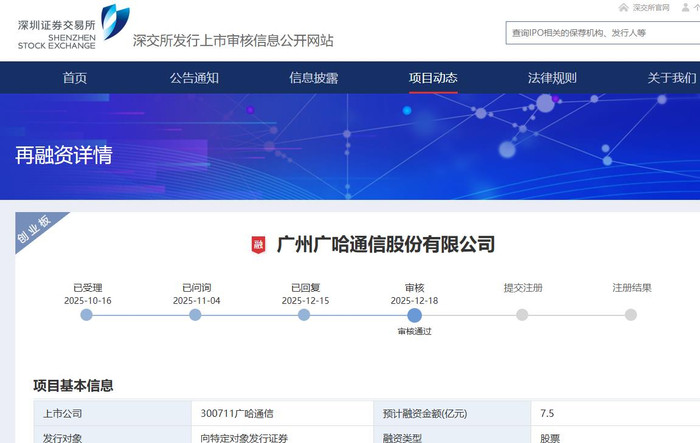Click the 创业板 corner ribbon badge
Viewport: 700px width, 443px height.
pos(34,230)
